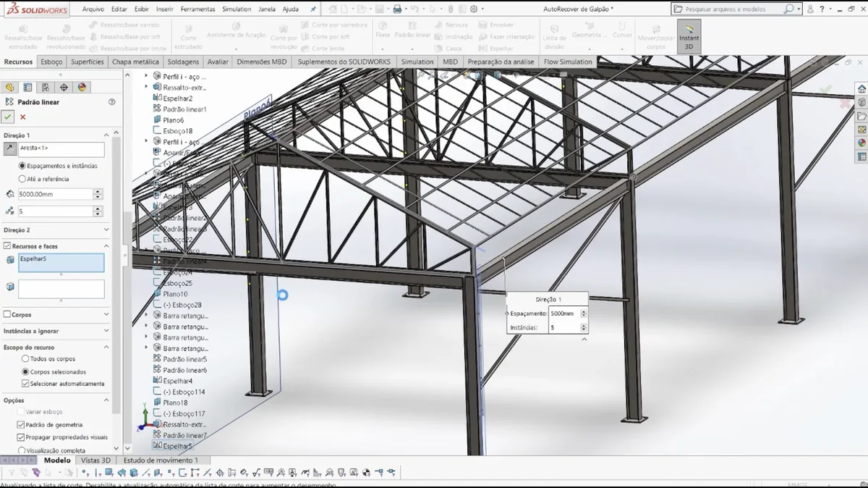Open the Simulation tab
The height and width of the screenshot is (488, 868).
[x=417, y=62]
